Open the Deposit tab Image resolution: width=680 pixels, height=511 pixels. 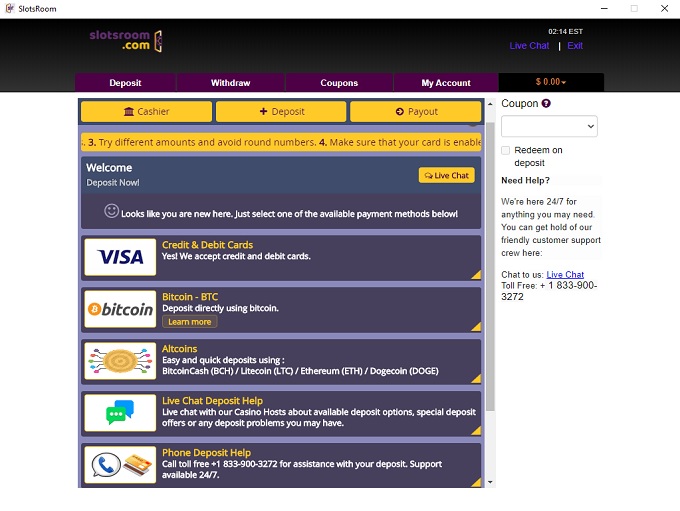125,82
